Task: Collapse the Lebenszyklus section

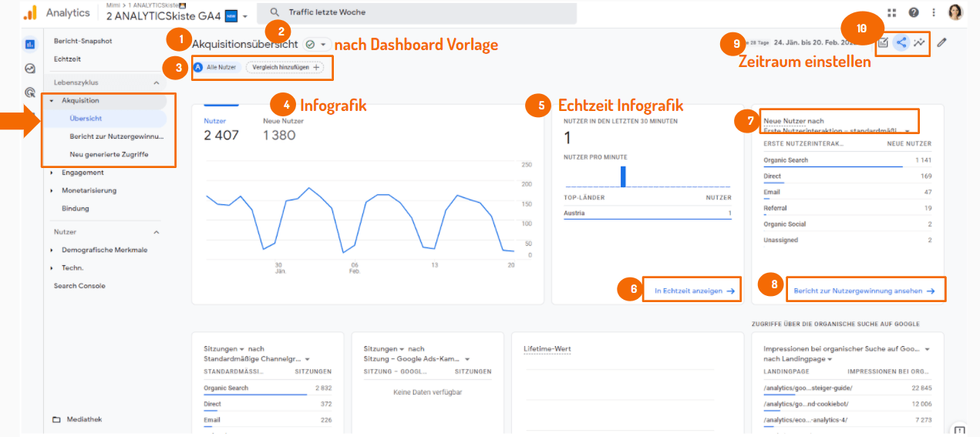Action: tap(157, 82)
